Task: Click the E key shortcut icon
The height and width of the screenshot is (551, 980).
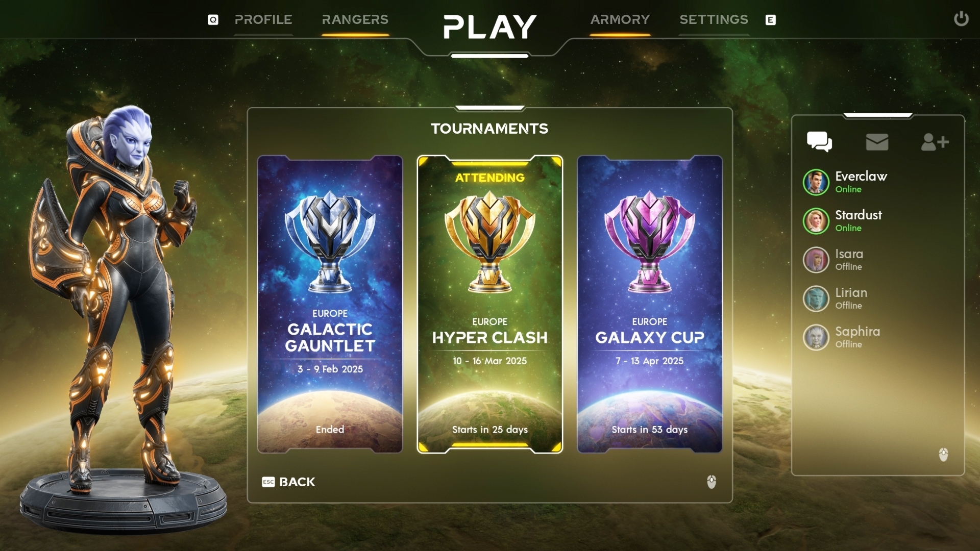Action: click(x=771, y=20)
